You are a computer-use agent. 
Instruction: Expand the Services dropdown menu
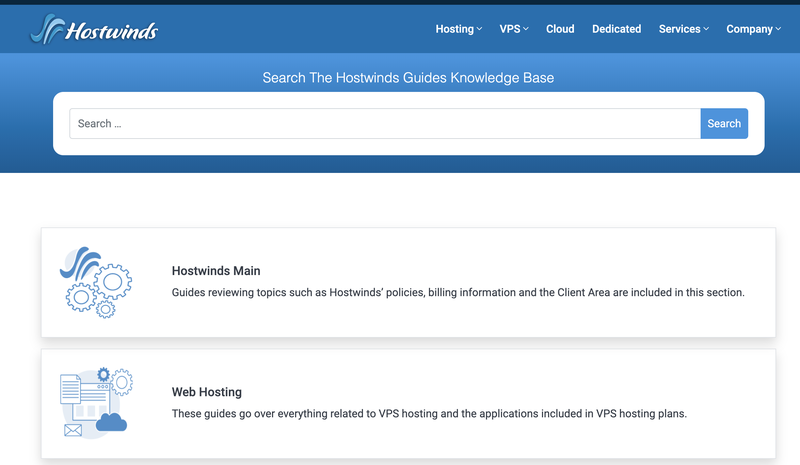[684, 29]
